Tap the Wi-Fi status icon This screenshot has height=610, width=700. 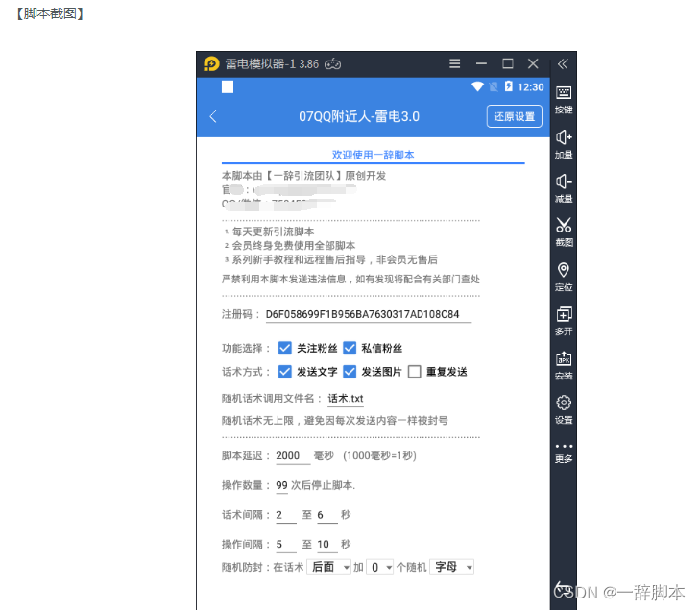(x=477, y=86)
